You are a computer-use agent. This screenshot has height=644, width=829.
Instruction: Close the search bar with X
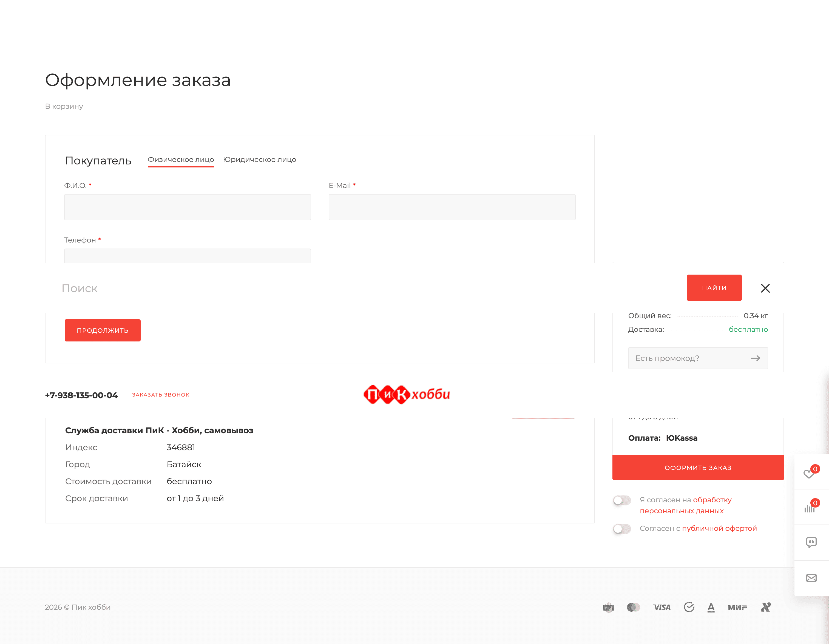(765, 288)
